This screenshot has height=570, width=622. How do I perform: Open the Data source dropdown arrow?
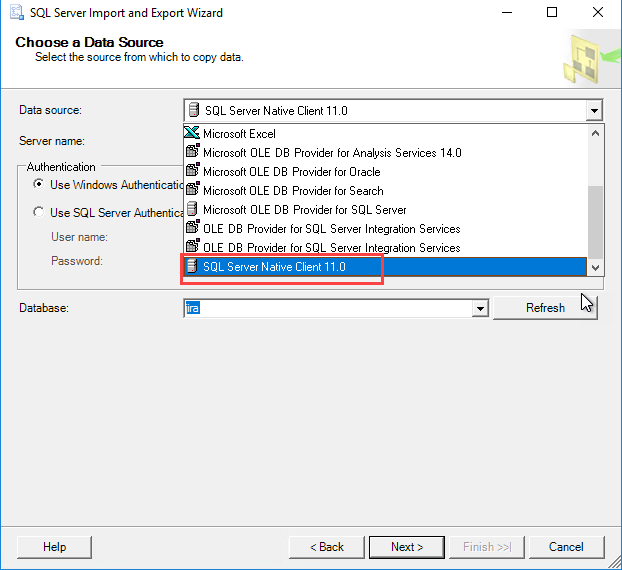coord(594,110)
